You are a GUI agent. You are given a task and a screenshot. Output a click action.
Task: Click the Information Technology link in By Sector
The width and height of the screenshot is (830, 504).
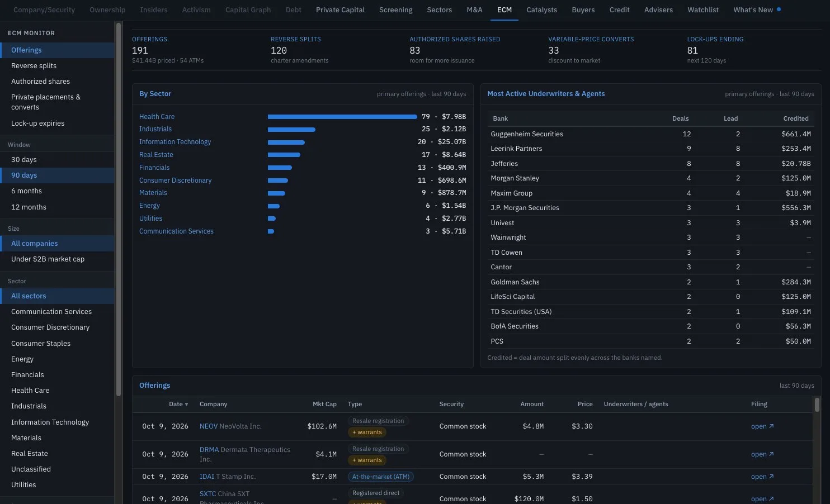175,142
